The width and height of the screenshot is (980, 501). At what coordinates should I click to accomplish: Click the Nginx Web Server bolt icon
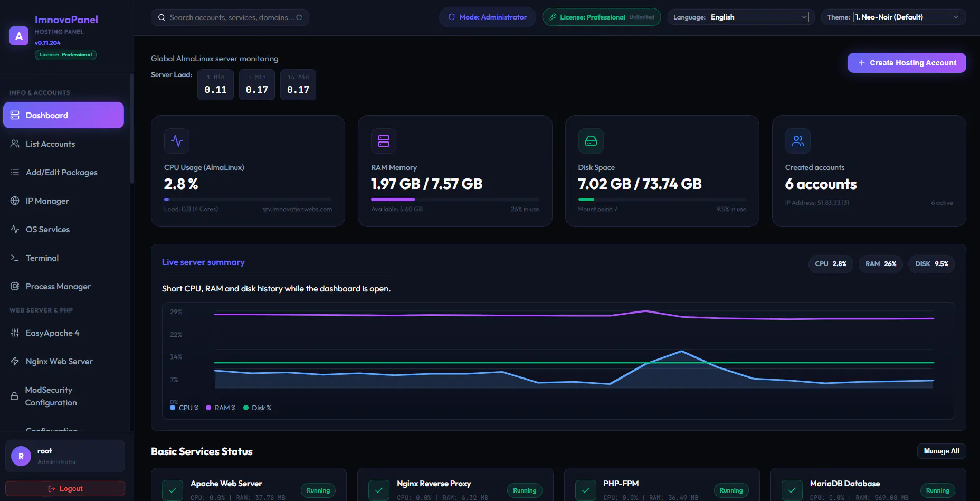coord(15,361)
